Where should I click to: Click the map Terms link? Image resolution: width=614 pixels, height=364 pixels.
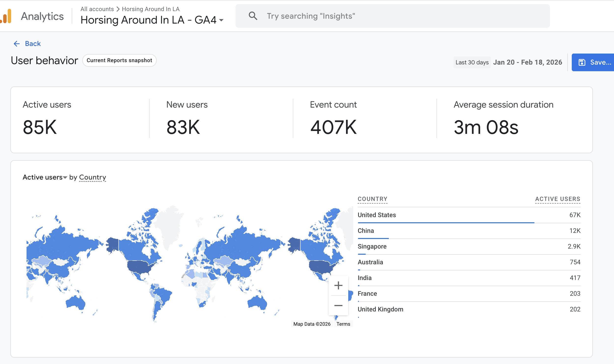pyautogui.click(x=343, y=324)
